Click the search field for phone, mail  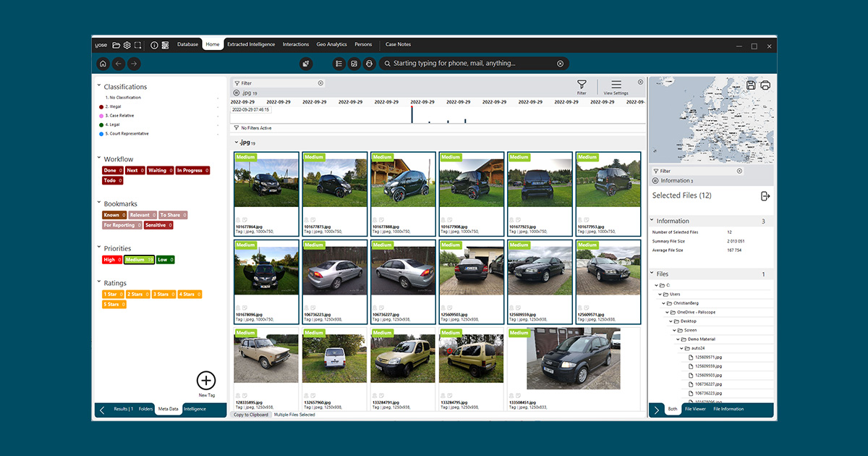(x=470, y=64)
